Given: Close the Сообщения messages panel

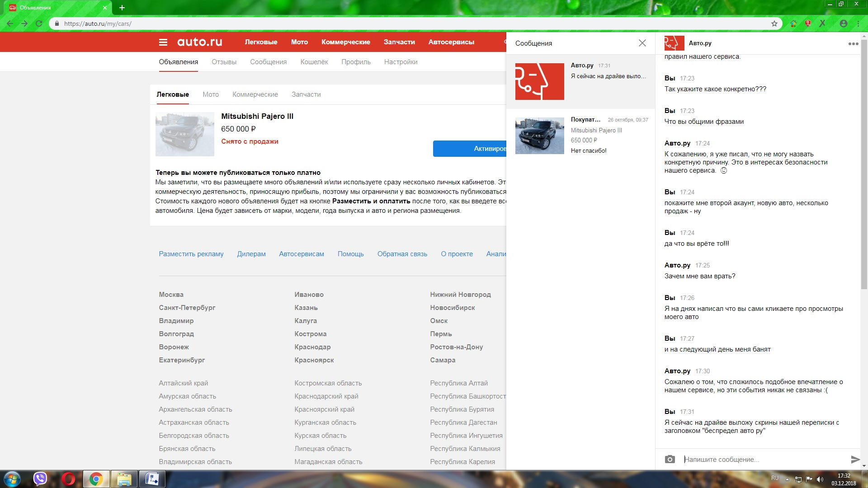Looking at the screenshot, I should pos(642,43).
